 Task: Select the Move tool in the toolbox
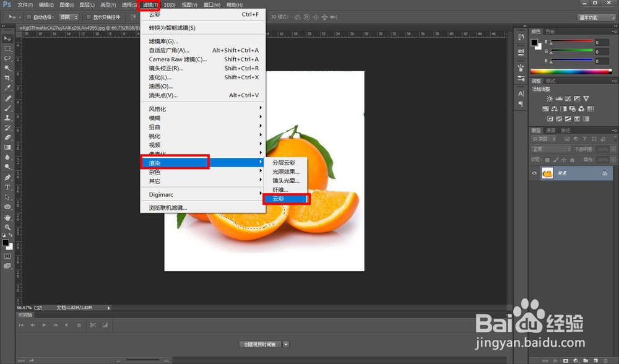click(7, 38)
